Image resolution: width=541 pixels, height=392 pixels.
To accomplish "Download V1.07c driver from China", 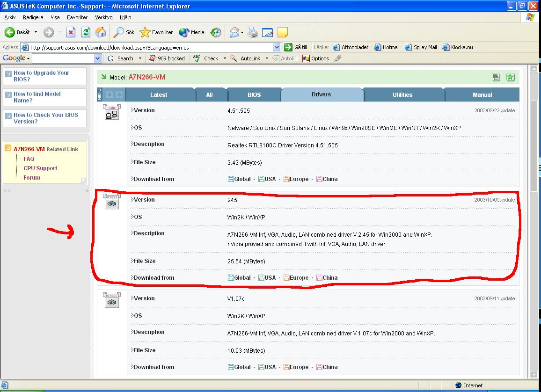I will pyautogui.click(x=327, y=367).
